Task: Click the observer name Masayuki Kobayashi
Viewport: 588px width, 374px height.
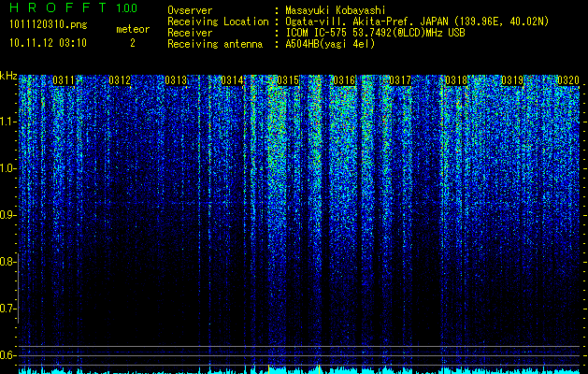Action: [x=336, y=10]
